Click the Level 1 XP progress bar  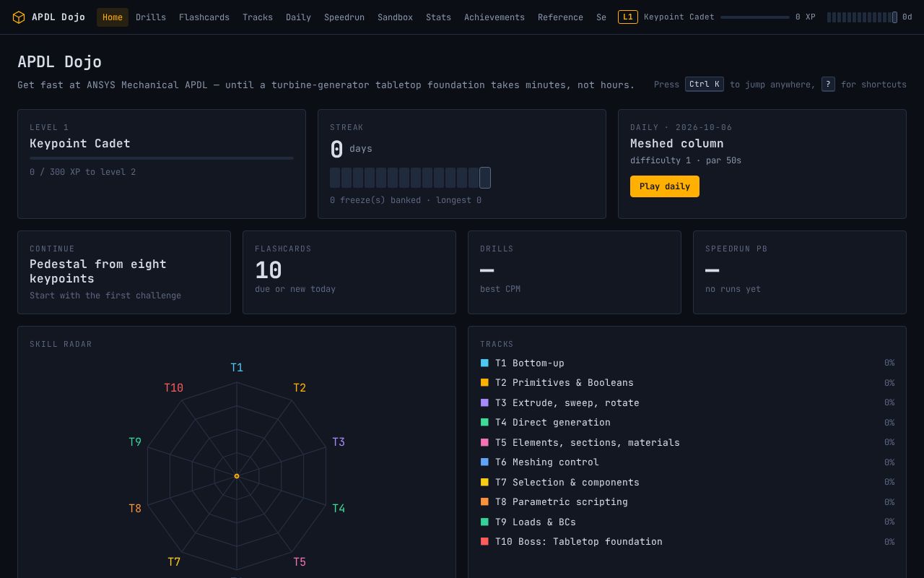tap(162, 158)
